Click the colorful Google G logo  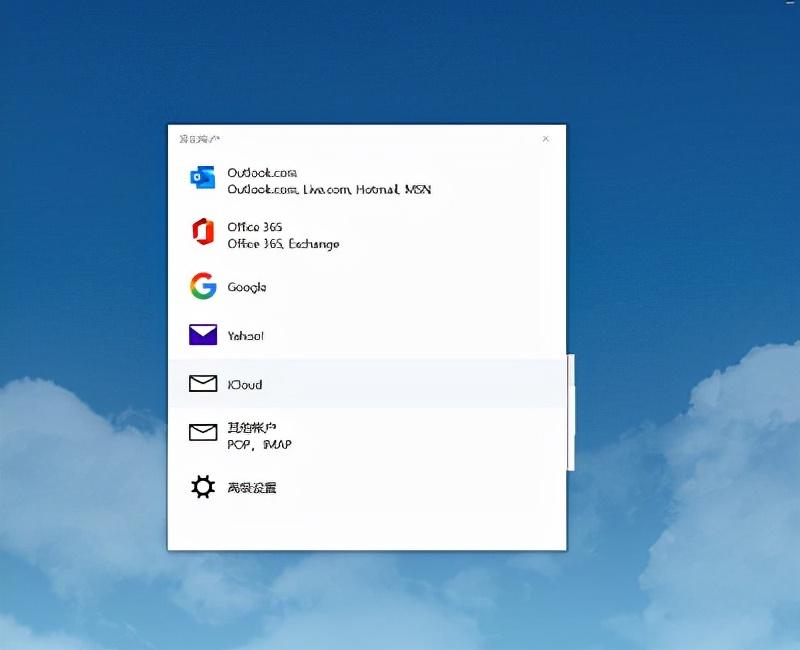pyautogui.click(x=203, y=286)
